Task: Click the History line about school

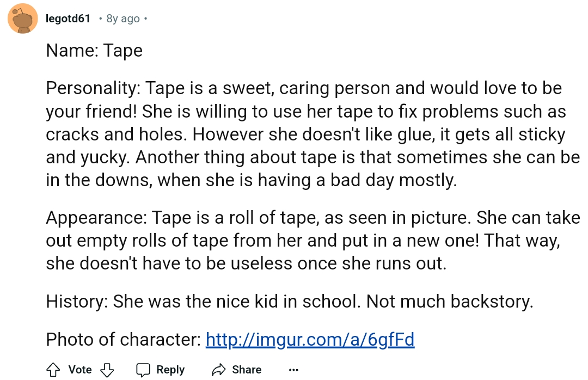Action: pos(290,301)
